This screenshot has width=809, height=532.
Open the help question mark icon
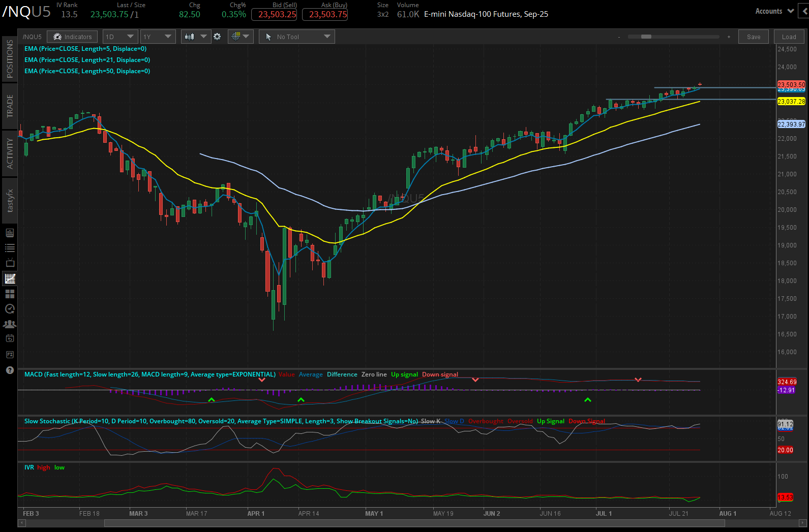10,370
